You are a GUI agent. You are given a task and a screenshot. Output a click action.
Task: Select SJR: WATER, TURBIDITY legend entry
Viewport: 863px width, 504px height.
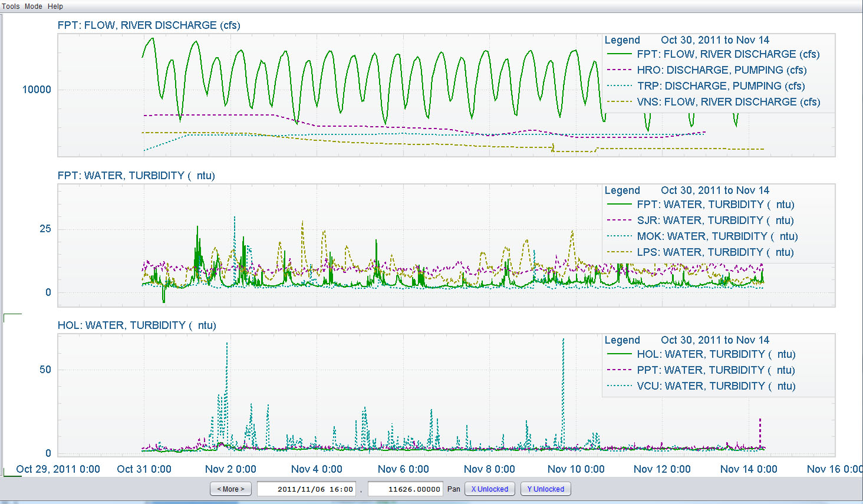click(x=700, y=220)
